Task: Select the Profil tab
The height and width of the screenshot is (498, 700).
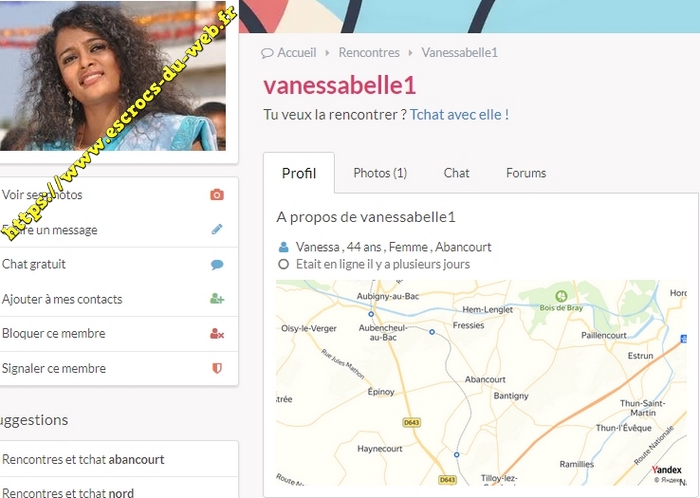Action: click(299, 173)
